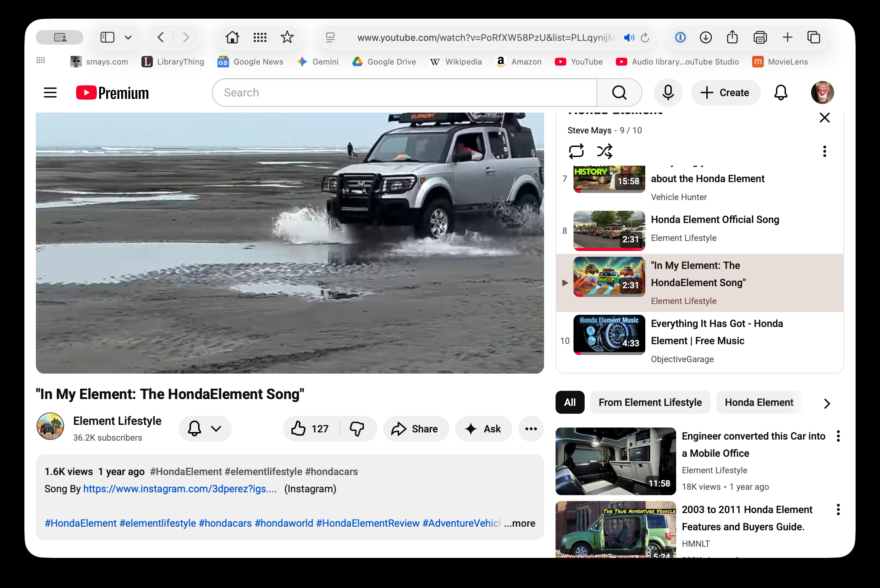Image resolution: width=880 pixels, height=588 pixels.
Task: Open subscription notification bell dropdown
Action: point(205,428)
